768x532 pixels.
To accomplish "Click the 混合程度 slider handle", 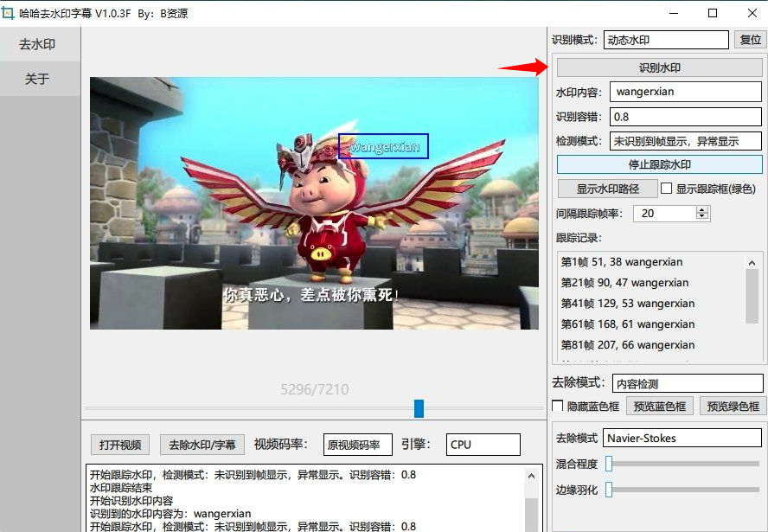I will pos(609,465).
